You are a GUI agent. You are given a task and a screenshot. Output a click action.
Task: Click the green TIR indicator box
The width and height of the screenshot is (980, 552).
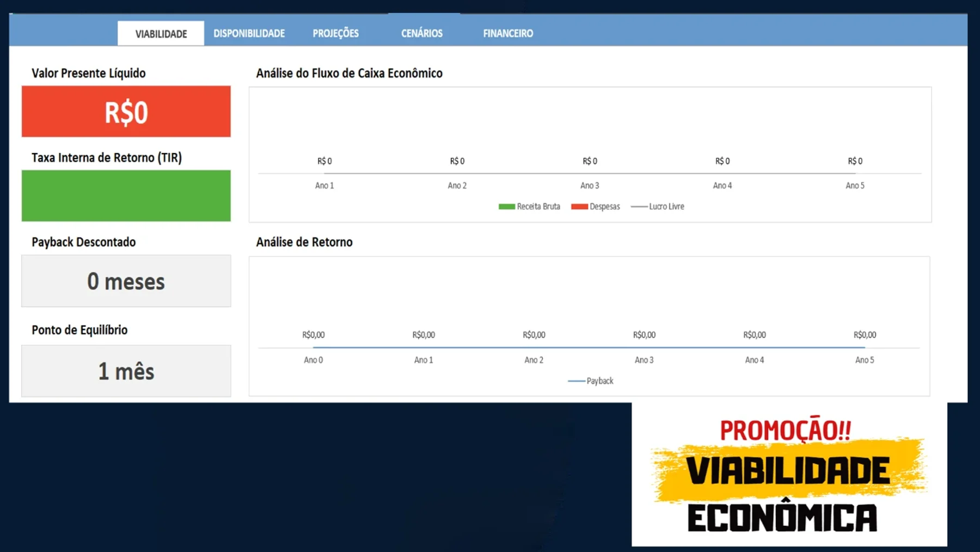[126, 196]
